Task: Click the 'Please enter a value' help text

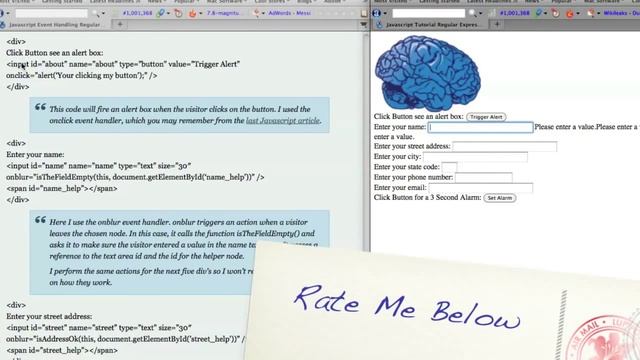Action: 564,127
